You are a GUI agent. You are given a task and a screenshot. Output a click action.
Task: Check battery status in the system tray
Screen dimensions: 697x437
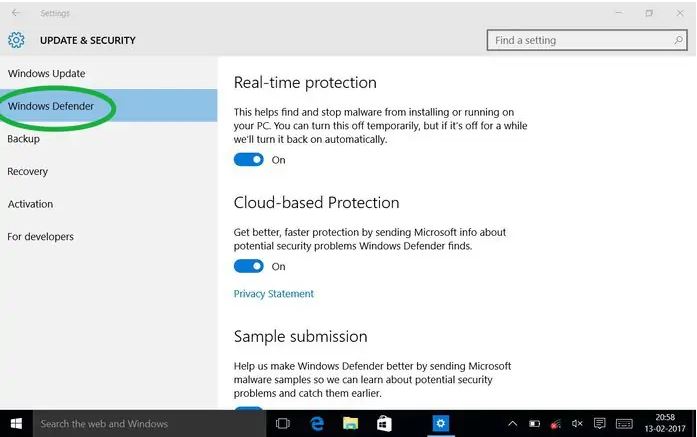coord(534,424)
